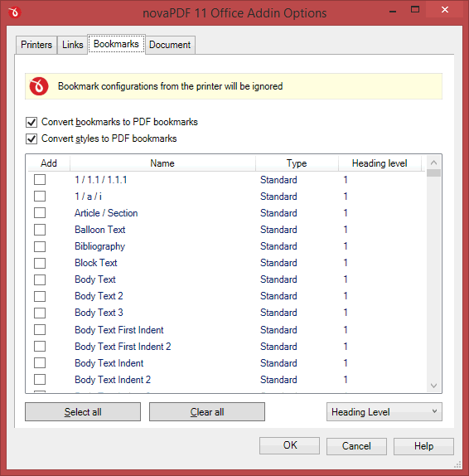Open the Document tab
This screenshot has width=469, height=476.
click(170, 45)
